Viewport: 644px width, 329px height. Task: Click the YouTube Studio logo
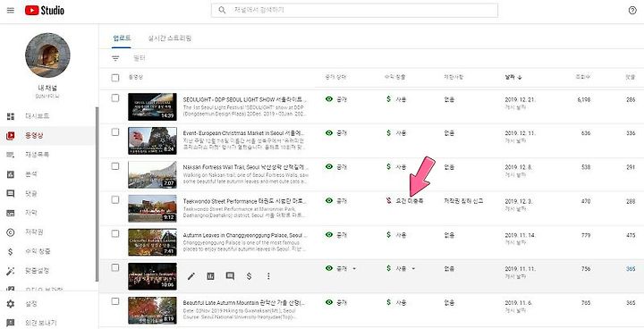tap(45, 10)
